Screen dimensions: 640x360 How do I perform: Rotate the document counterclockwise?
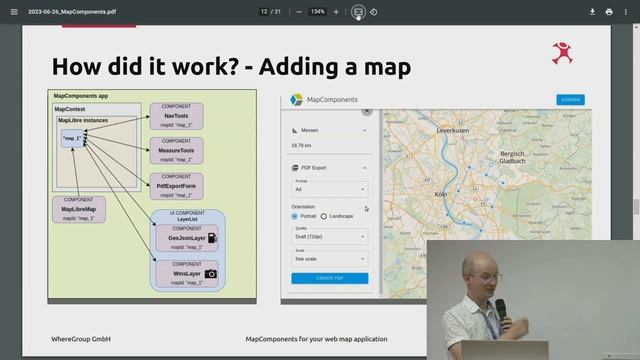[x=373, y=12]
